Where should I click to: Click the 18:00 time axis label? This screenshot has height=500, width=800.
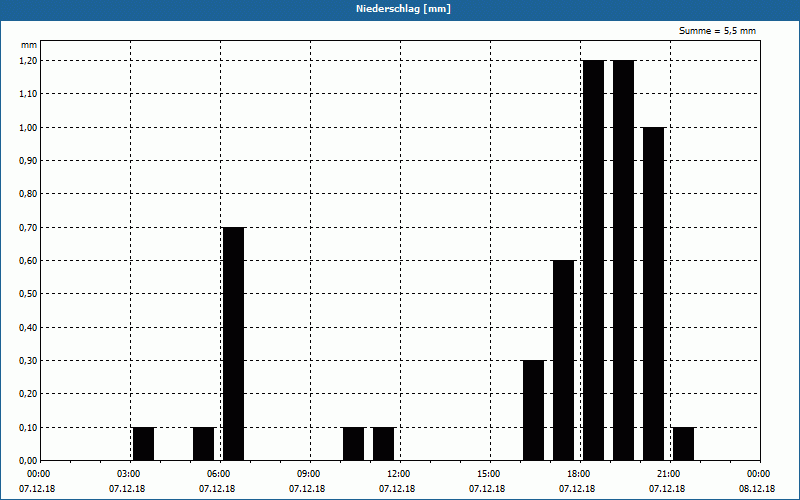coord(578,473)
